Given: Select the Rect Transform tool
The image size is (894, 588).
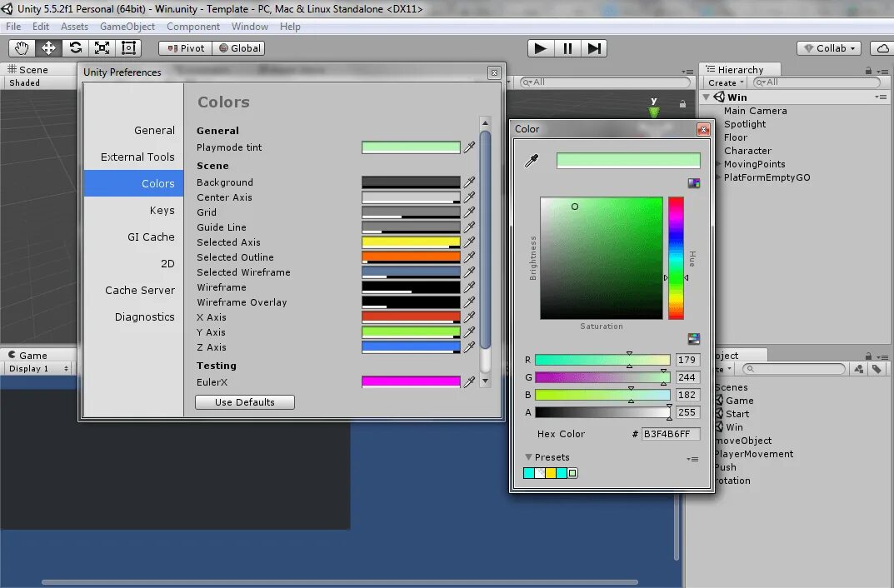Looking at the screenshot, I should (128, 48).
